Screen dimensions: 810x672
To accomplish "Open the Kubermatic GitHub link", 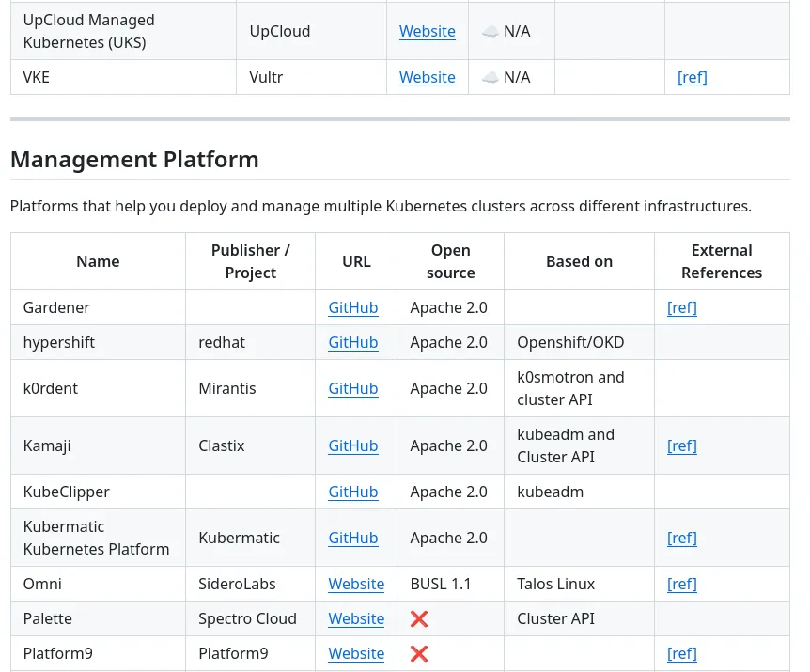I will point(352,538).
